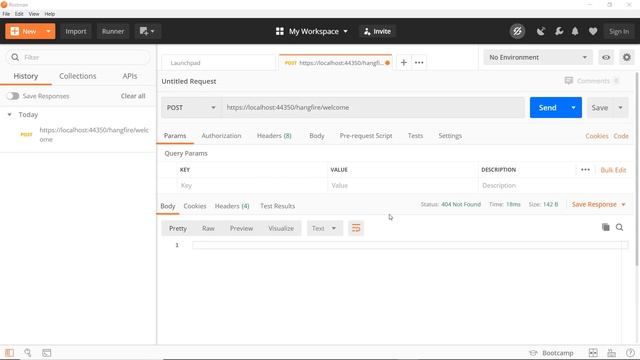Image resolution: width=640 pixels, height=360 pixels.
Task: Open the File menu
Action: [6, 14]
